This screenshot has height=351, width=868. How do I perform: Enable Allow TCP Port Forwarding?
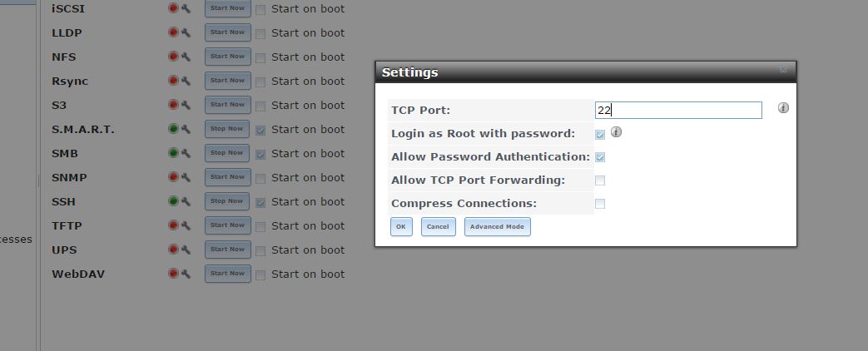tap(600, 180)
